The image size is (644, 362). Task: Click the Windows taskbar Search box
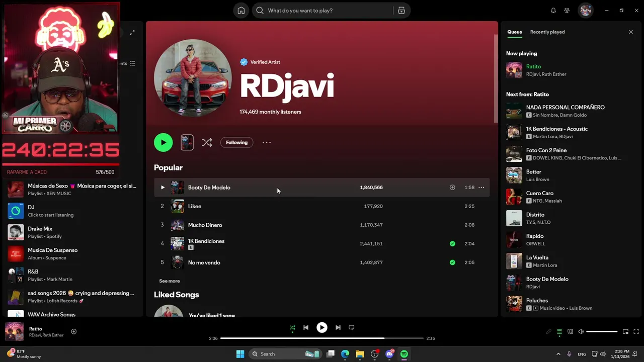pyautogui.click(x=285, y=354)
